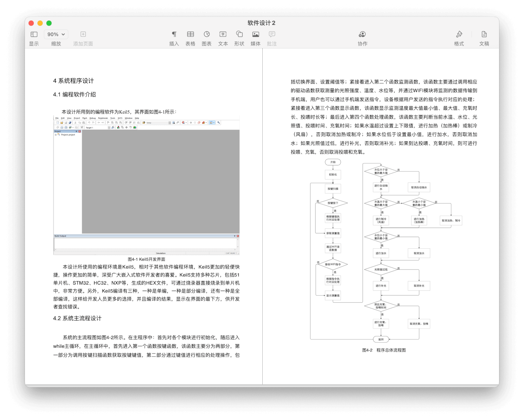
Task: Click the '光照值过低' decision diamond
Action: tap(381, 270)
